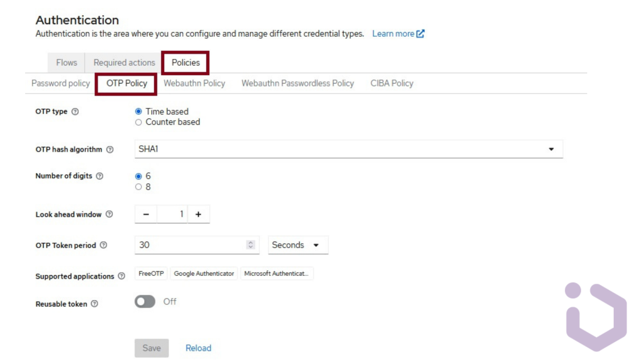Open the Supported applications help icon

pyautogui.click(x=122, y=276)
